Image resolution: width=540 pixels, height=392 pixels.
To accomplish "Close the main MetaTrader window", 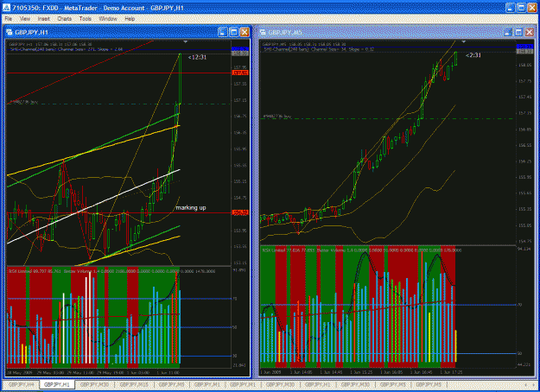I will 532,8.
